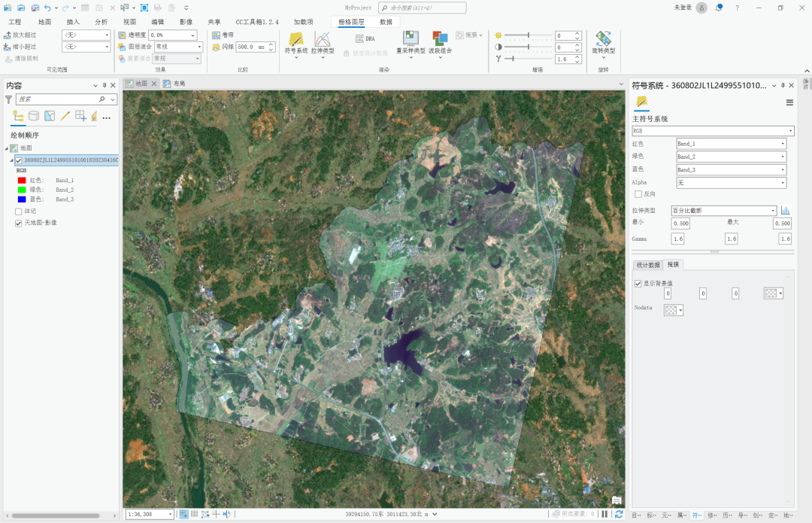Open the CC工具箱1.2.4 ribbon tab
This screenshot has height=523, width=812.
click(x=257, y=22)
